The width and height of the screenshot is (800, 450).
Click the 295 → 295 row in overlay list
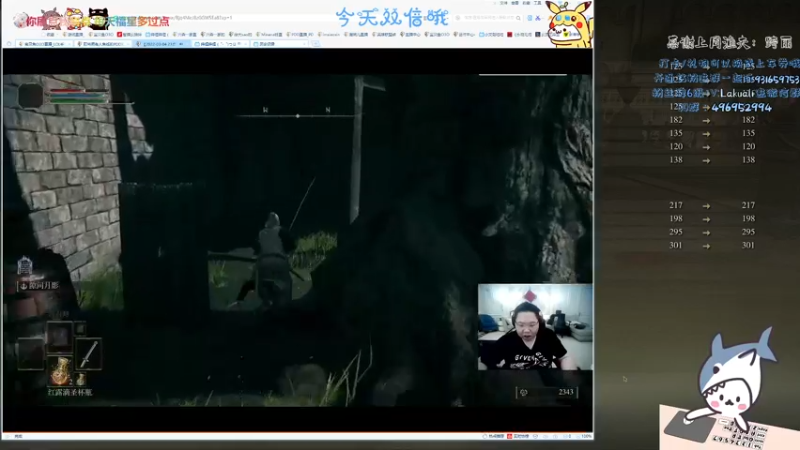[712, 232]
